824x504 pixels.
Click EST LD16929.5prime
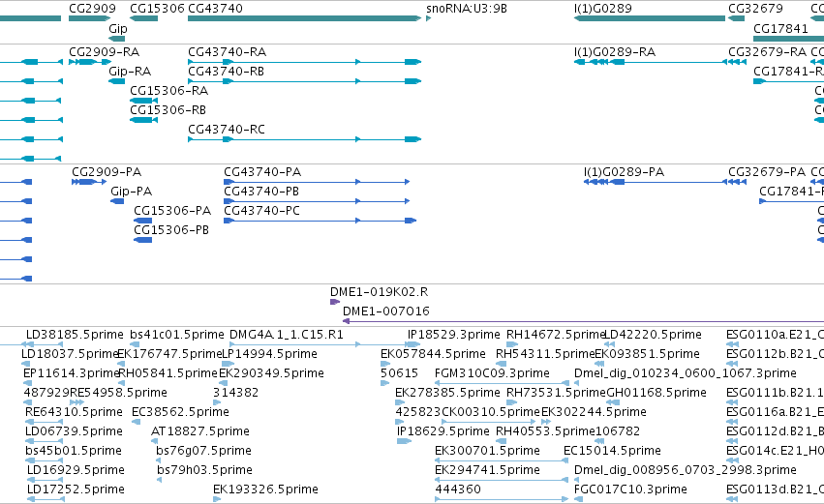(76, 470)
